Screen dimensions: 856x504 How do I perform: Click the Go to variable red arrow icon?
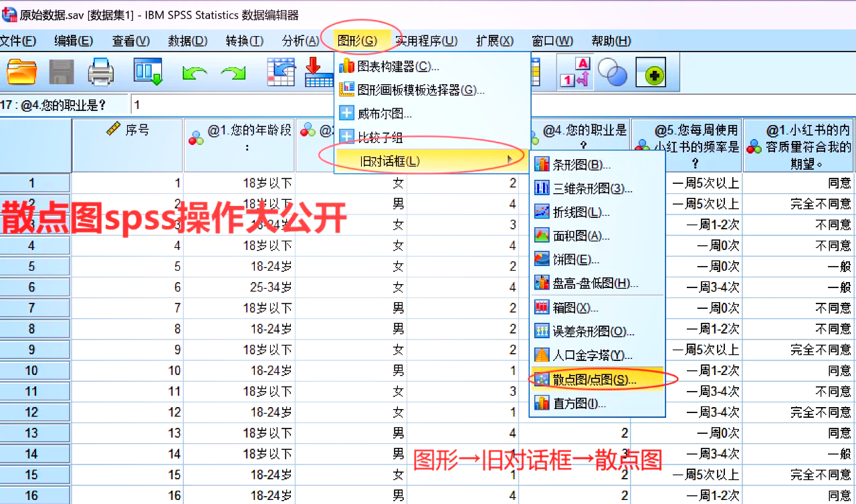(318, 72)
